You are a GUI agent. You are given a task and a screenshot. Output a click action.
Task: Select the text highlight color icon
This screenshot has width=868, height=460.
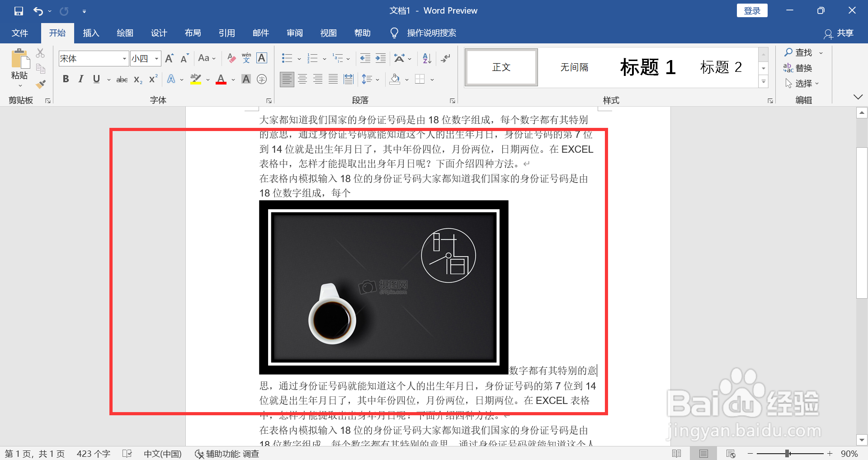click(195, 79)
